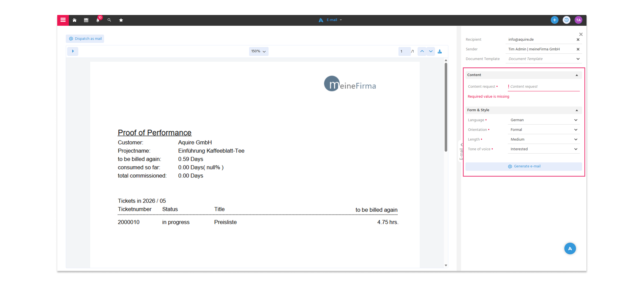Open favorites star icon
The height and width of the screenshot is (302, 644).
point(121,20)
